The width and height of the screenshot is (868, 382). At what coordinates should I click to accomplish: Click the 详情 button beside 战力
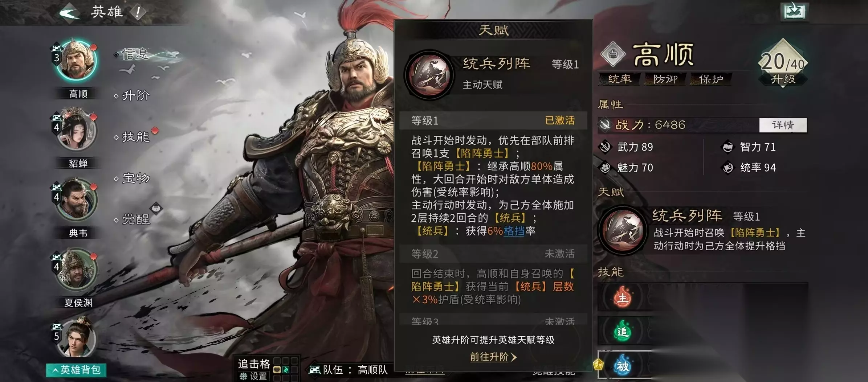pyautogui.click(x=783, y=125)
